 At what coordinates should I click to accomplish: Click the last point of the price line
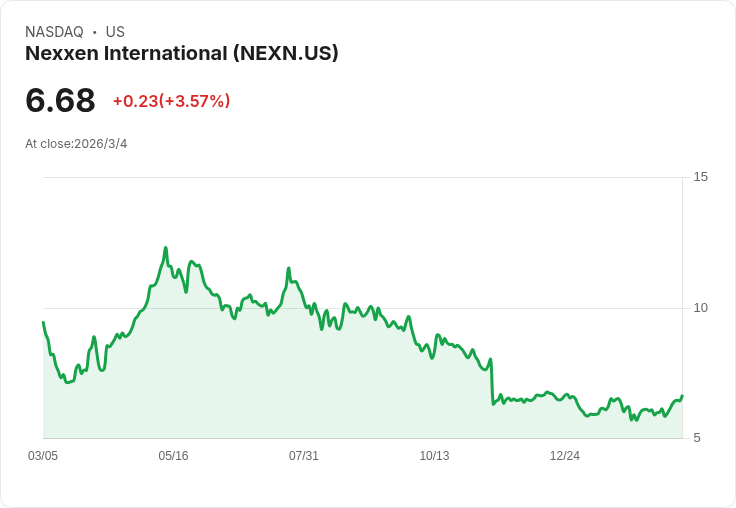point(682,396)
